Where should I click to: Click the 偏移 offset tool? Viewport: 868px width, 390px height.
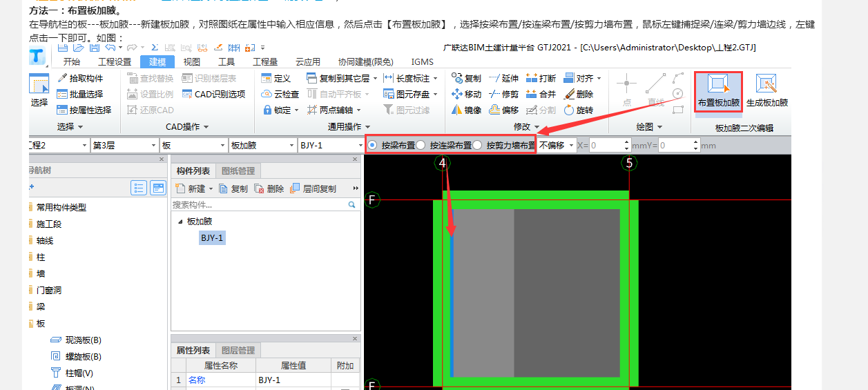(x=503, y=110)
